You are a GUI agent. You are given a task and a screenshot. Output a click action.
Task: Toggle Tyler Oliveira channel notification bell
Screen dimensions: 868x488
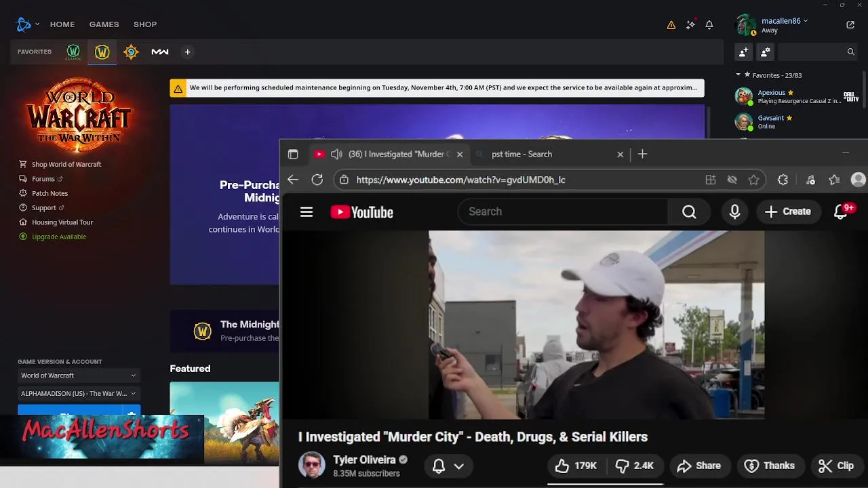(439, 466)
